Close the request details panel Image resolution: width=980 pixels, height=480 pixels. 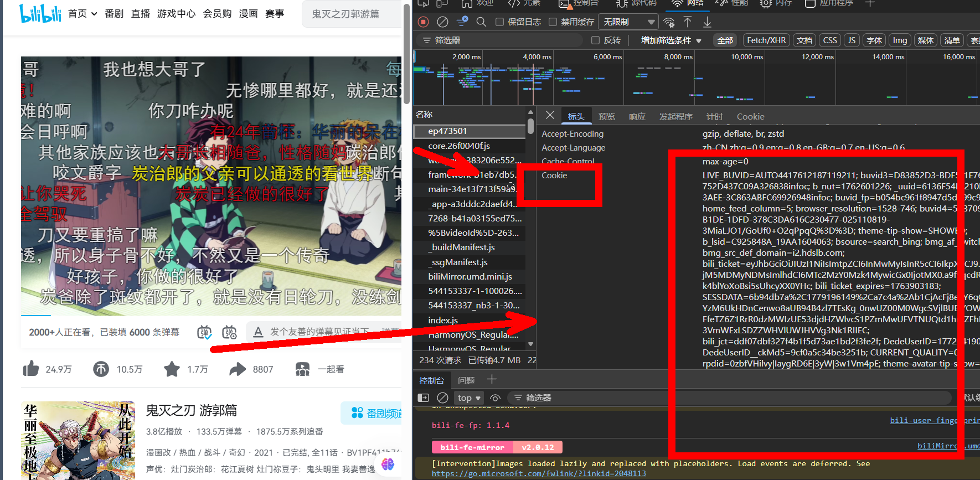550,115
